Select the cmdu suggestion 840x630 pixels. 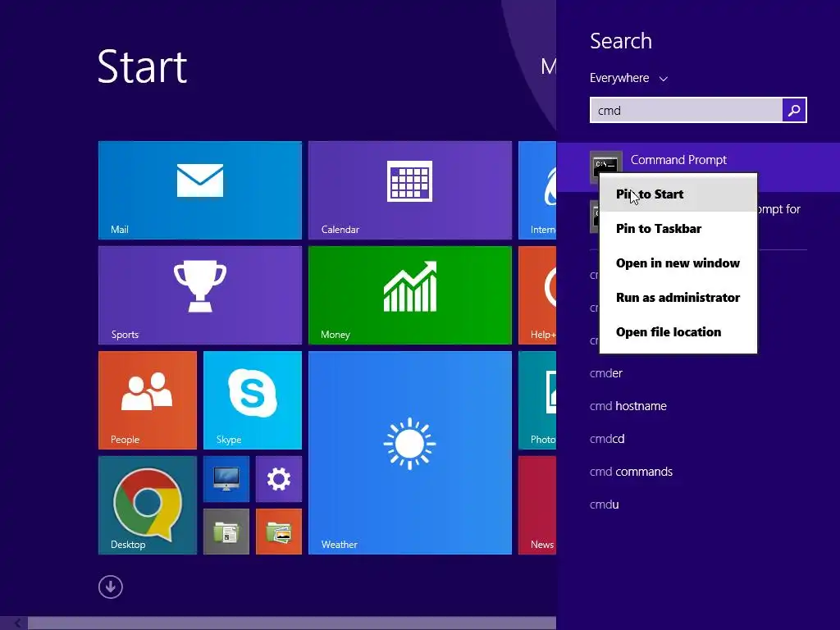tap(605, 504)
